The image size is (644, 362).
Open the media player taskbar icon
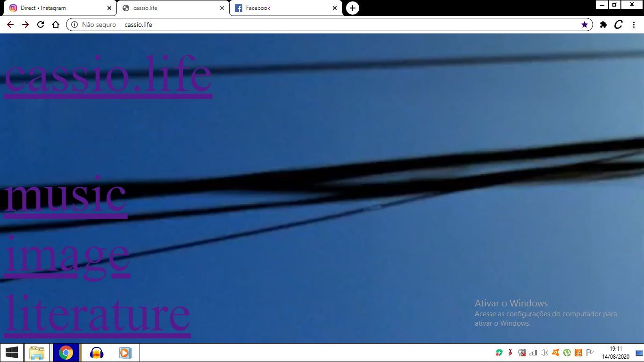tap(125, 353)
